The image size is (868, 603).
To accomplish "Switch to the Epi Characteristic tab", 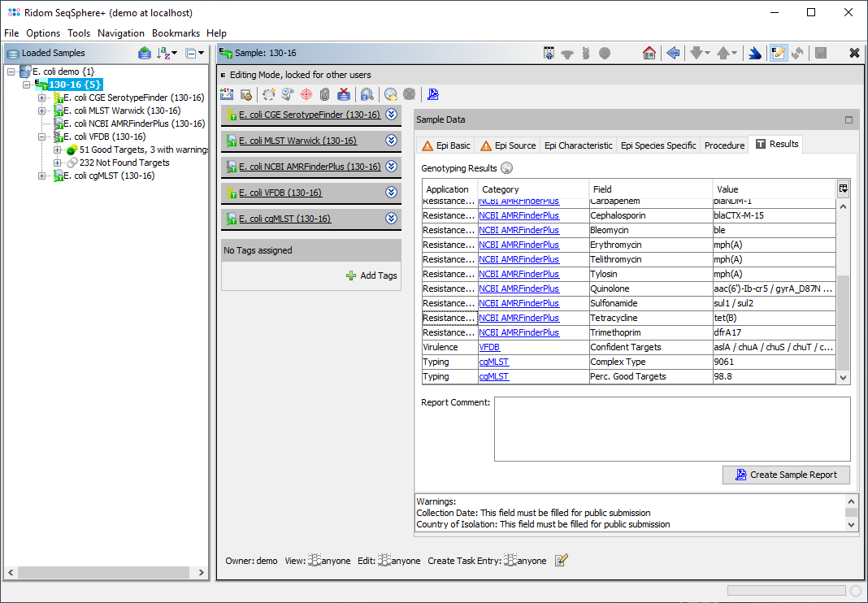I will pyautogui.click(x=578, y=145).
